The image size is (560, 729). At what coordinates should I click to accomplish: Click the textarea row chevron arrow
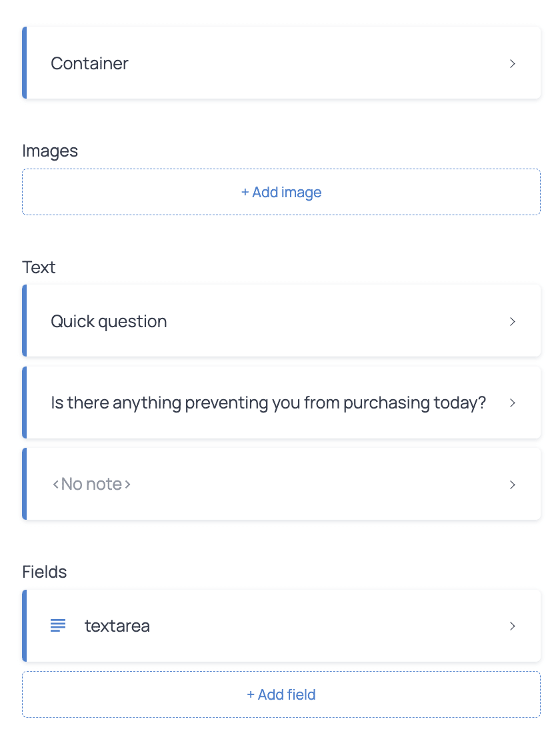pos(512,626)
